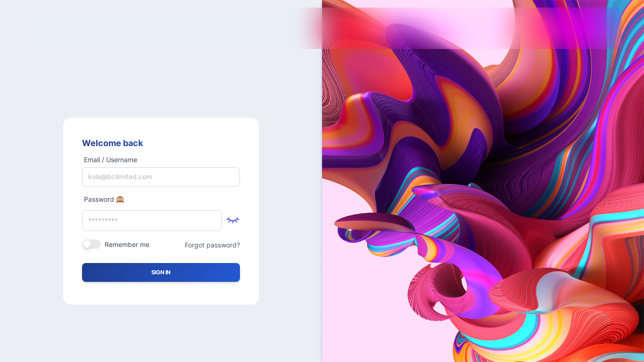Focus the Email / Username input field
This screenshot has width=644, height=362.
pyautogui.click(x=161, y=177)
